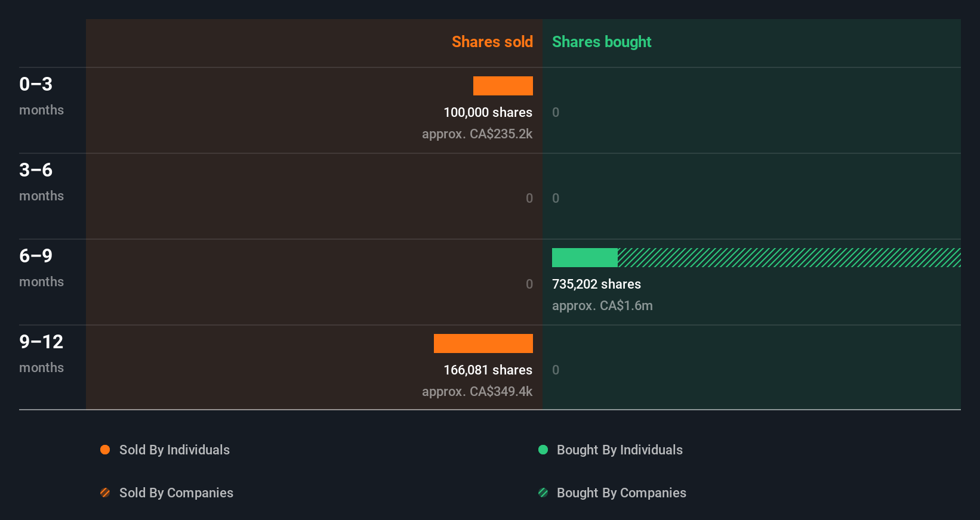Click the Shares sold column header
The width and height of the screenshot is (980, 520).
pyautogui.click(x=492, y=42)
